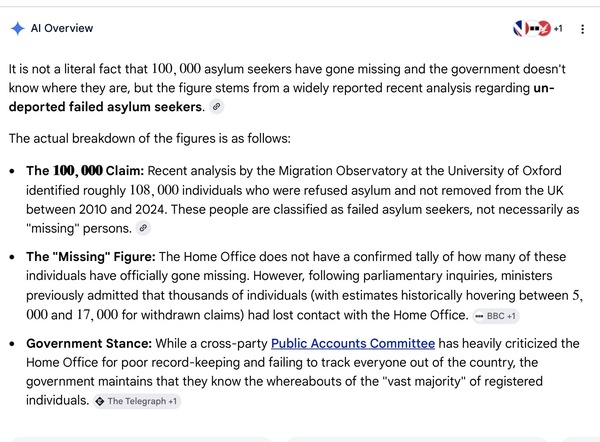The image size is (600, 442).
Task: Select 'The "Missing" Figure:' bold heading
Action: click(x=91, y=257)
